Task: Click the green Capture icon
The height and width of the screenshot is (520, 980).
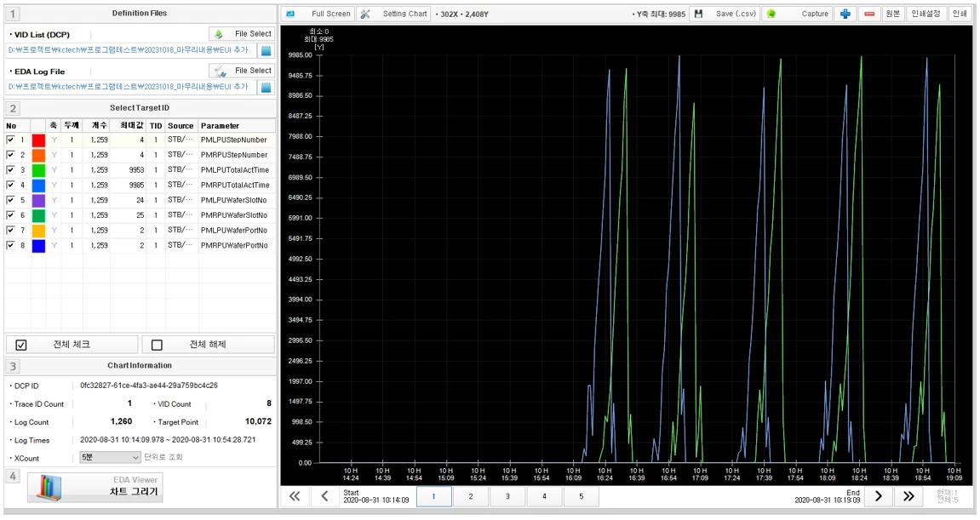Action: click(771, 14)
